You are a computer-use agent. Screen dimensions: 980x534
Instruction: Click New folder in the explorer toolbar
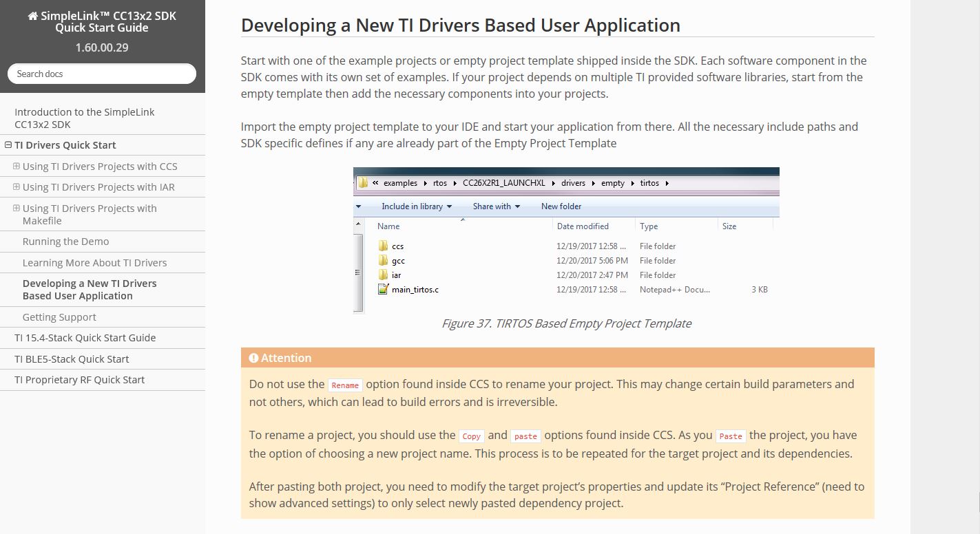tap(561, 206)
